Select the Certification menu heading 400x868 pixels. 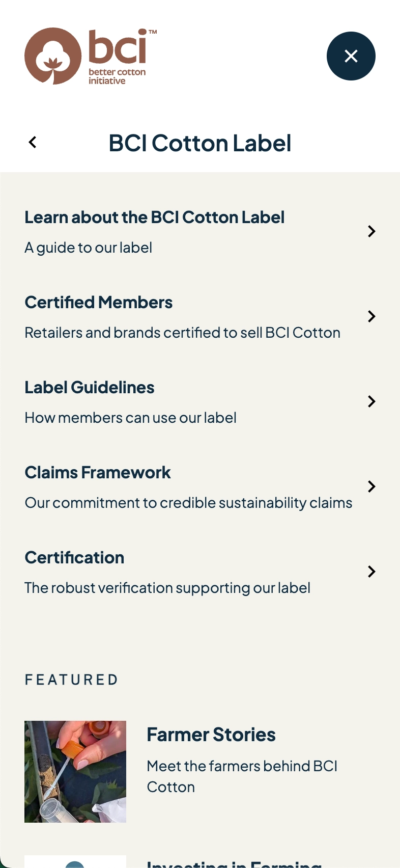tap(74, 558)
